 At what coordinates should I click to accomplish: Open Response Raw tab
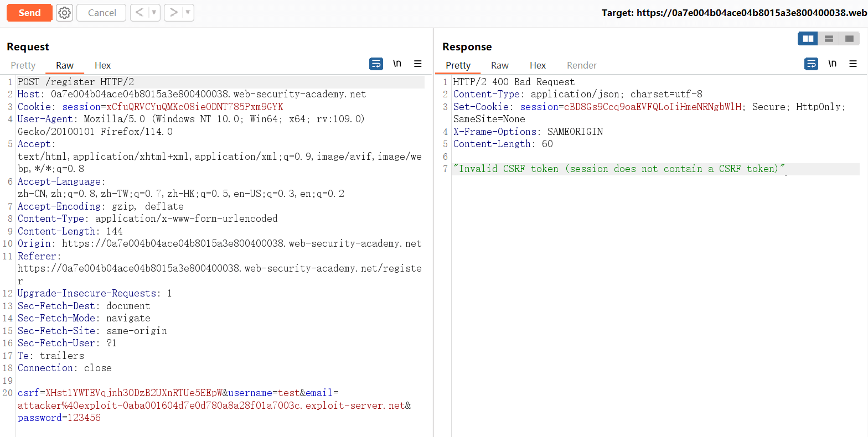pos(499,65)
